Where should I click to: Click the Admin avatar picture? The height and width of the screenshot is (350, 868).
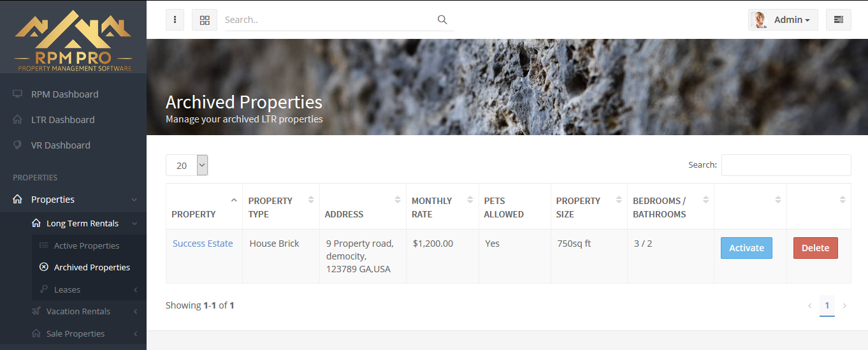(759, 20)
